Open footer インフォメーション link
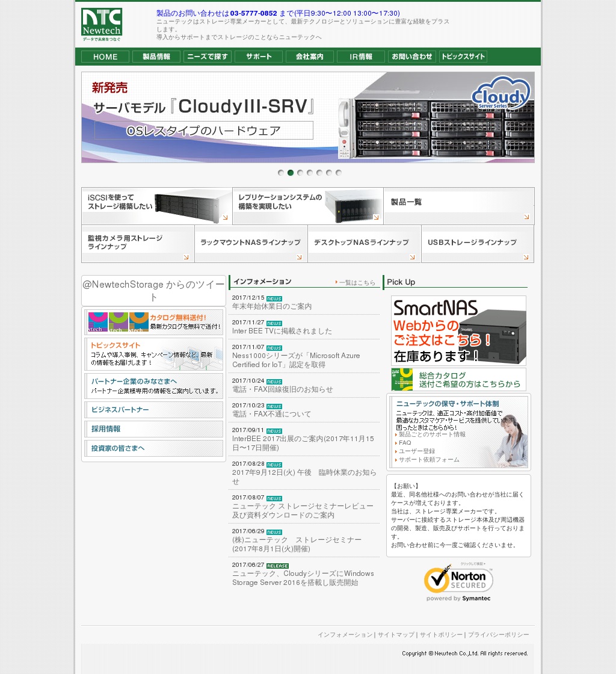The image size is (616, 674). click(345, 635)
